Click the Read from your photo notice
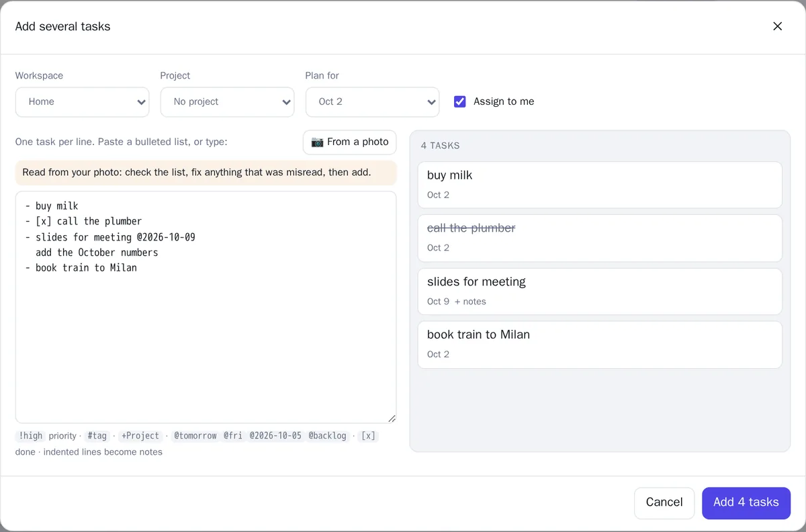 pyautogui.click(x=206, y=173)
